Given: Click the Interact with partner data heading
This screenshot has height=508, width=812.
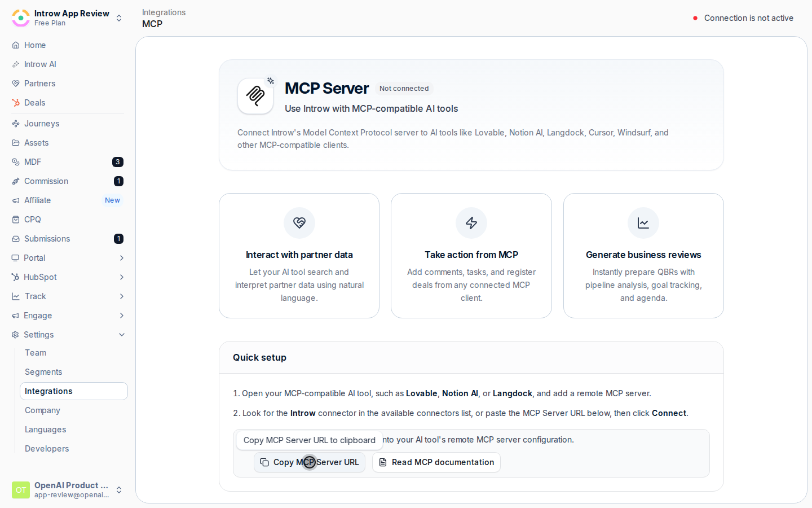Looking at the screenshot, I should pos(299,255).
